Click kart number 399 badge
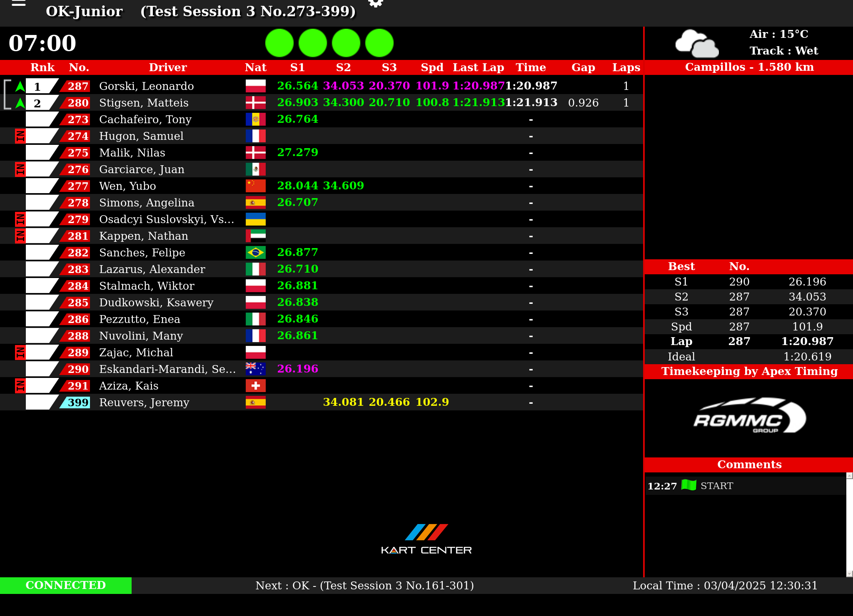The image size is (853, 616). [x=77, y=402]
